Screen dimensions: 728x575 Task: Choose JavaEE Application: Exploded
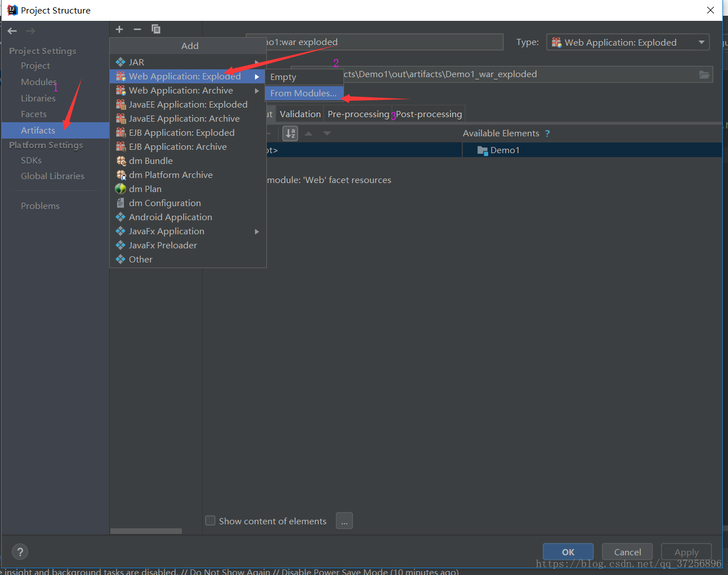click(187, 104)
